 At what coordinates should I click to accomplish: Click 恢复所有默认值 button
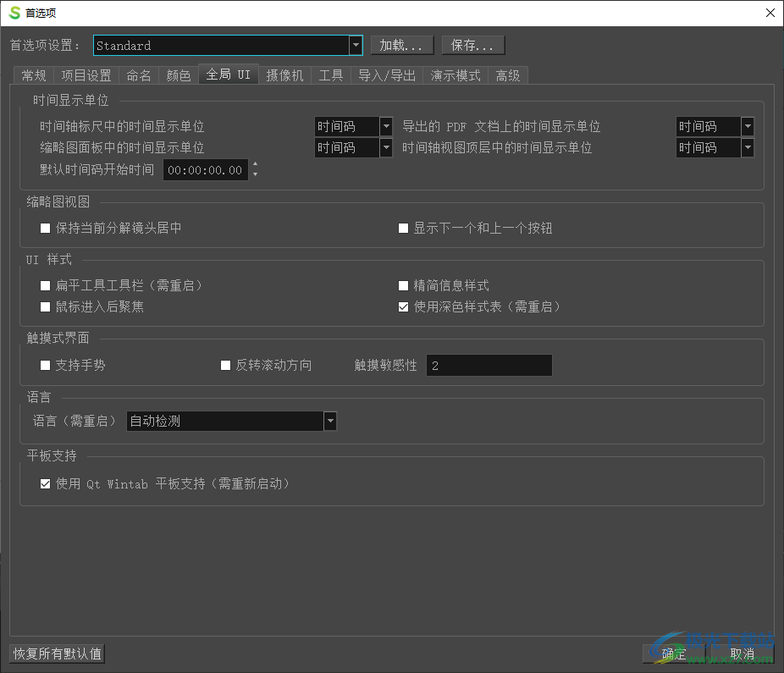pyautogui.click(x=57, y=654)
